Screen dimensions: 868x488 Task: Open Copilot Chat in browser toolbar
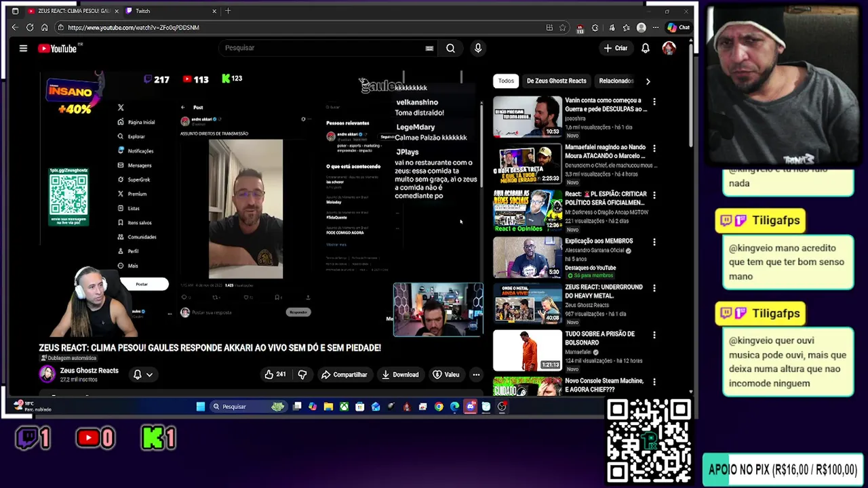679,27
